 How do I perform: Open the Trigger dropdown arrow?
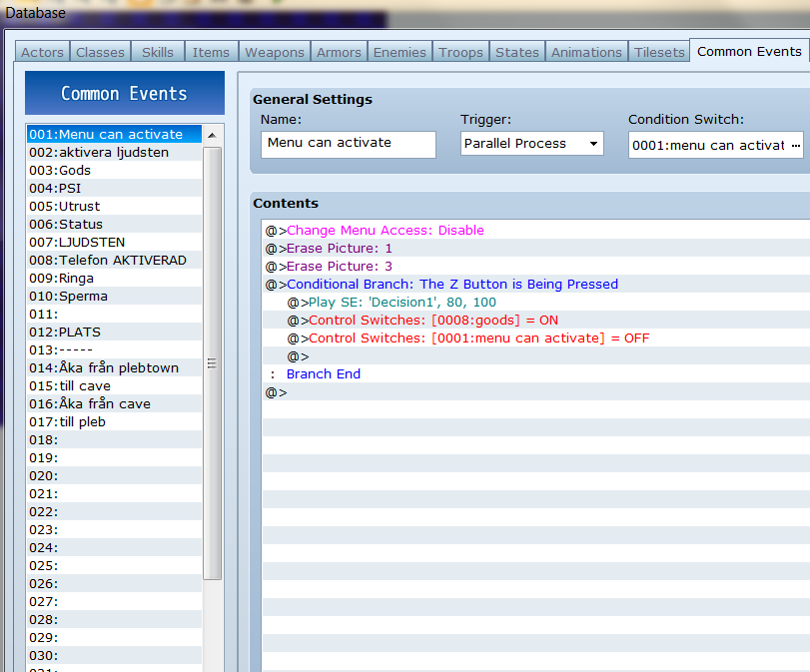point(593,144)
